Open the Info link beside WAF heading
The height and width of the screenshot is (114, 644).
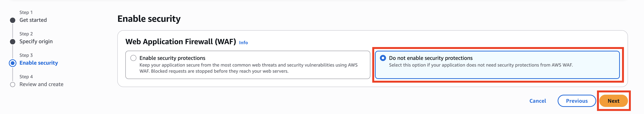pyautogui.click(x=243, y=43)
